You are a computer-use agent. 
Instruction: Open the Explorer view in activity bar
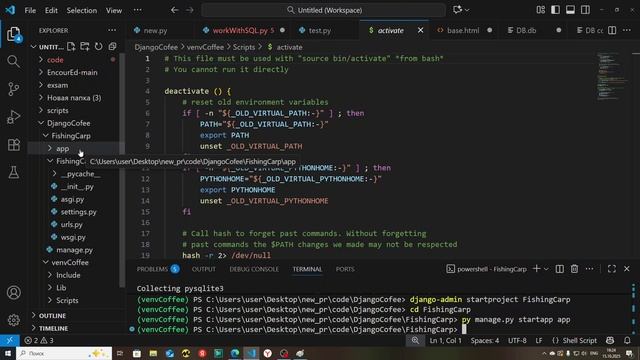(13, 34)
